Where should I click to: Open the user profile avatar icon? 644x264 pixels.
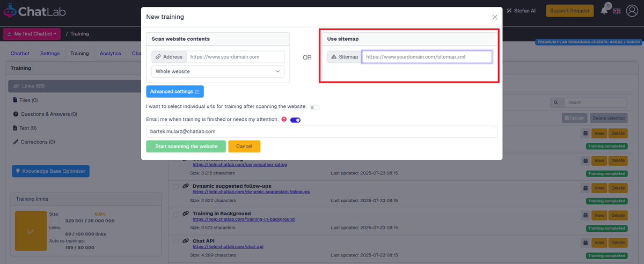pos(632,11)
